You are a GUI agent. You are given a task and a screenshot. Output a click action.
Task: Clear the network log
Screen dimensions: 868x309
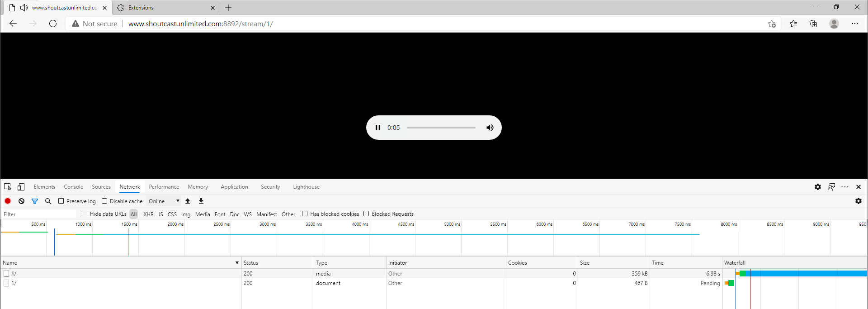21,201
